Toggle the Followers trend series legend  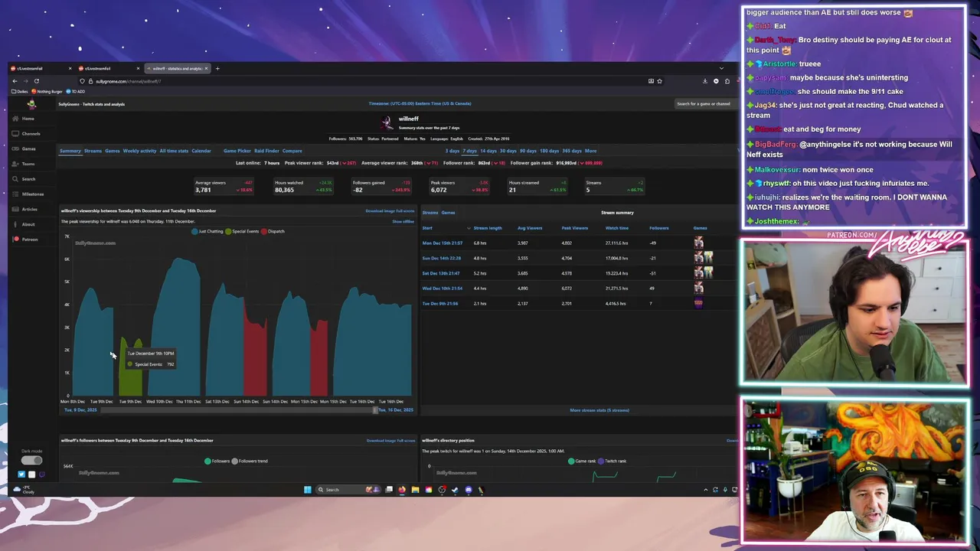click(250, 461)
